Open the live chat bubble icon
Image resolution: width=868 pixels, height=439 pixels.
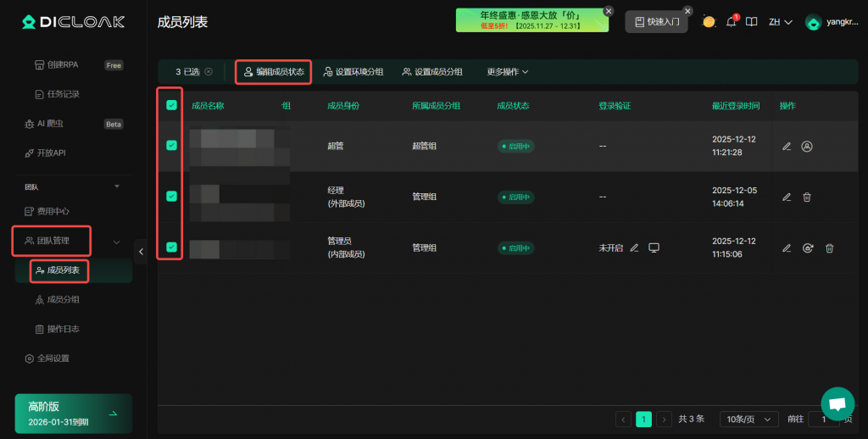(x=837, y=403)
